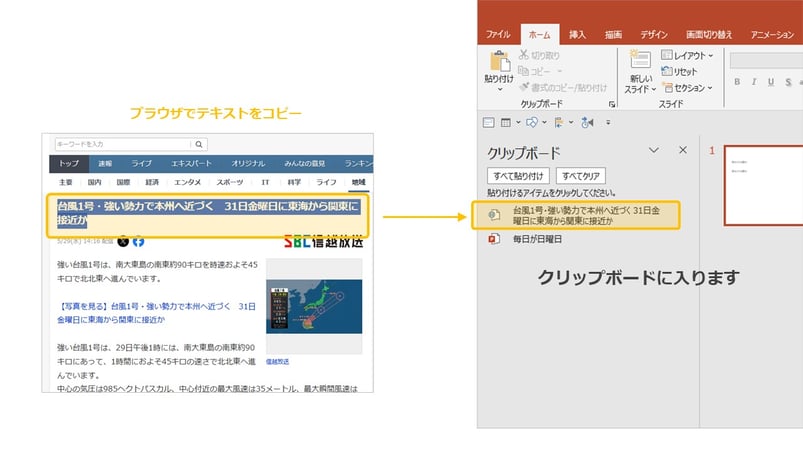The height and width of the screenshot is (451, 803).
Task: Click the touch/mouse mode icon in quick toolbar
Action: click(587, 122)
